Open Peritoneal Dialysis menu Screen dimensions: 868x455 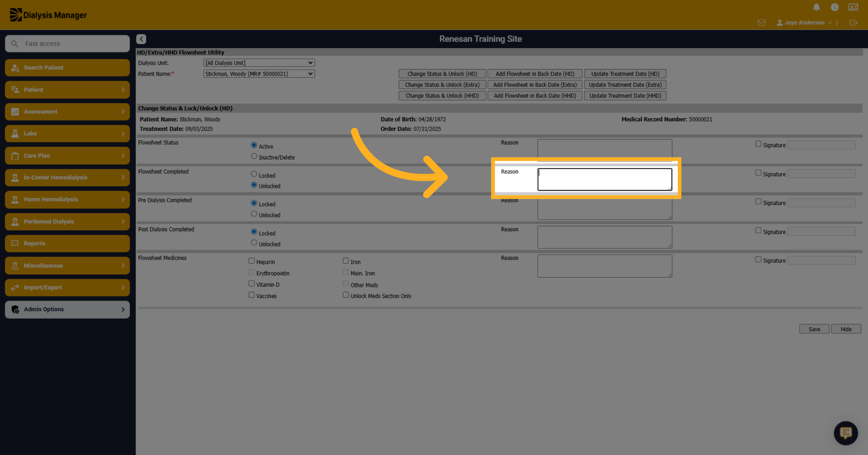[x=67, y=222]
